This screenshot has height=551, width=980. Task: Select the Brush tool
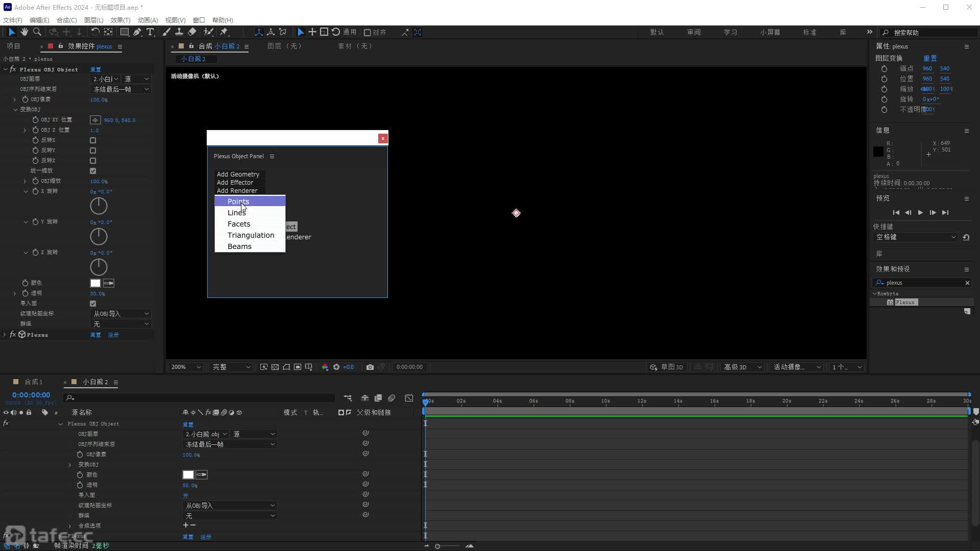click(166, 32)
